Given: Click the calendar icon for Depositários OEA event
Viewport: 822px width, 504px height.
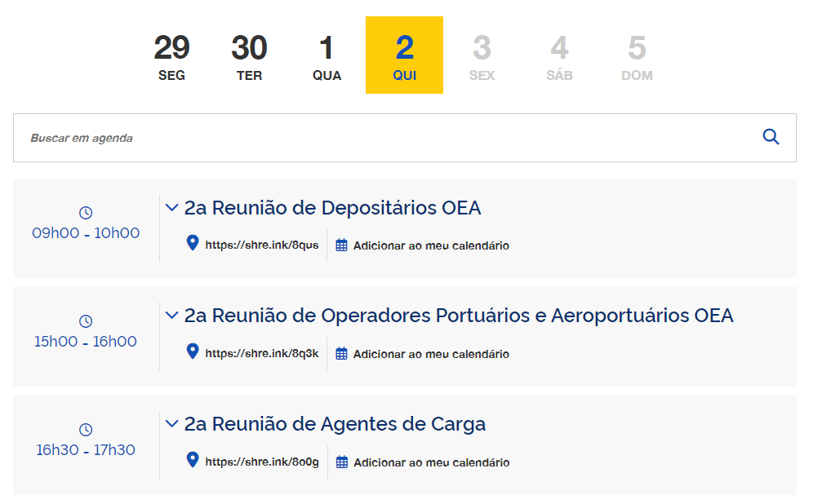Looking at the screenshot, I should coord(340,245).
